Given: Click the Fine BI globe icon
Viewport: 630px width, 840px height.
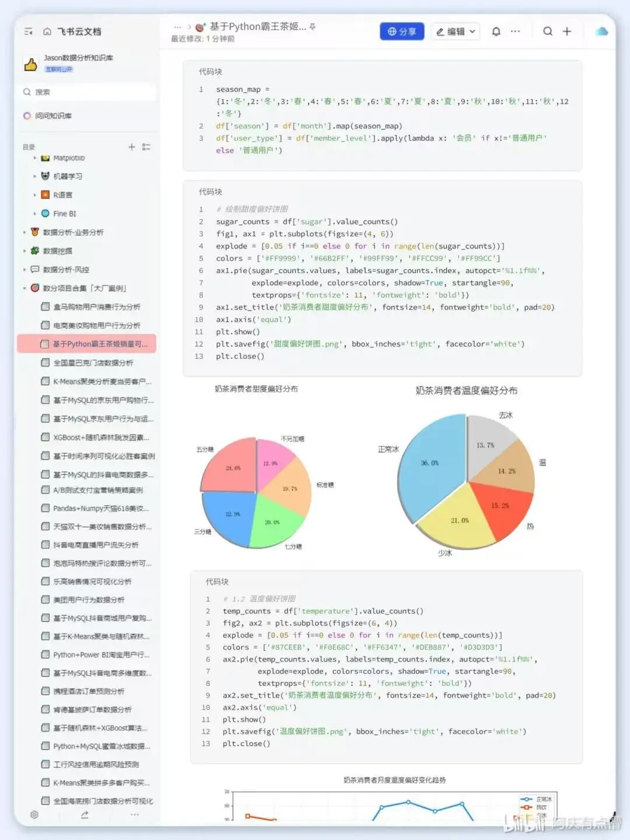Looking at the screenshot, I should tap(45, 213).
